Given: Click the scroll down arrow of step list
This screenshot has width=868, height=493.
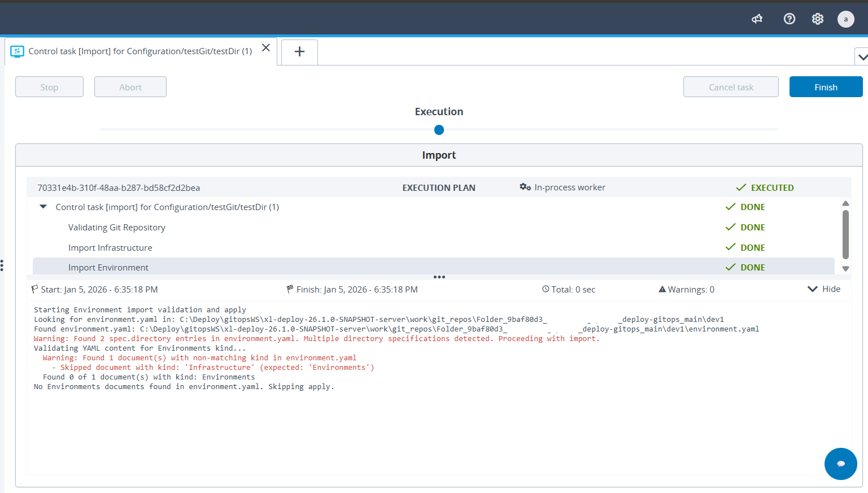Looking at the screenshot, I should pyautogui.click(x=845, y=269).
